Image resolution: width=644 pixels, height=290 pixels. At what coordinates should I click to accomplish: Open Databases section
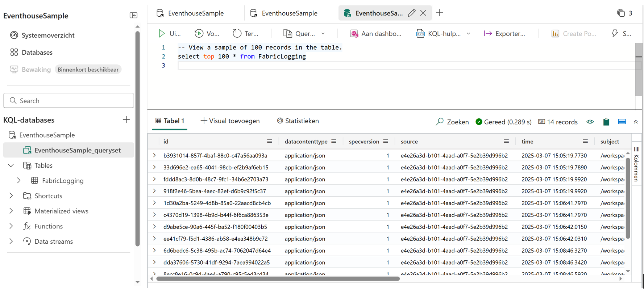pyautogui.click(x=31, y=52)
